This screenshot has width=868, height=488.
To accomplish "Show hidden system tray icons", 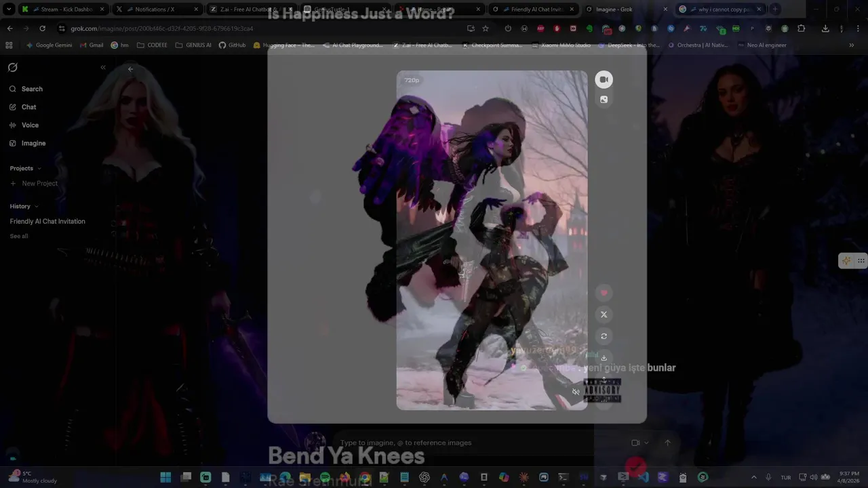I will click(753, 477).
